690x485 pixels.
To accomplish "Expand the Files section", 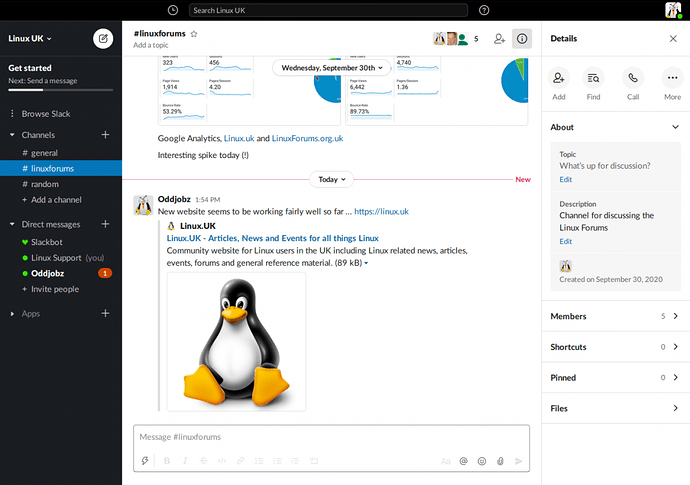I will [x=615, y=408].
